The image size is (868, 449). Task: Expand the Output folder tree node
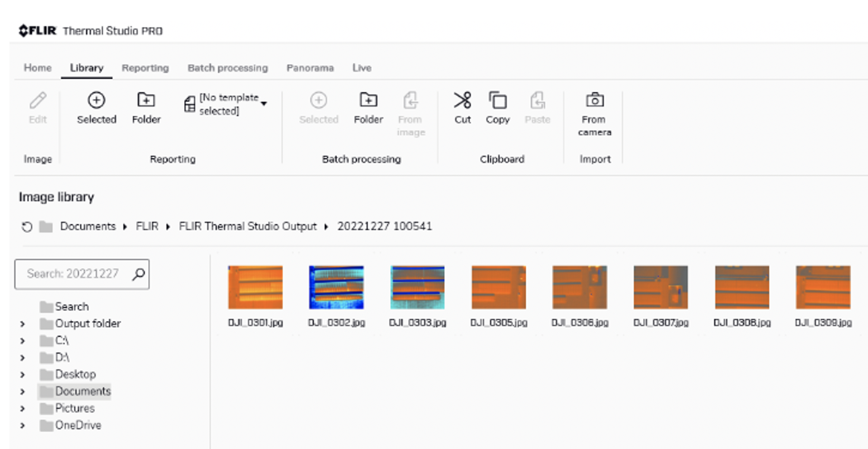pos(22,324)
